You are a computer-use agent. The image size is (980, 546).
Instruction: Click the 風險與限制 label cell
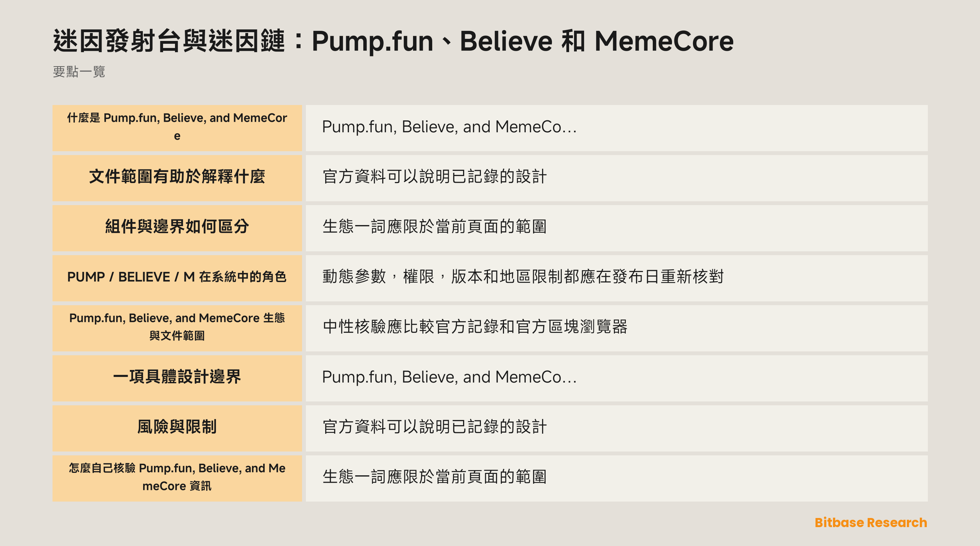(177, 428)
